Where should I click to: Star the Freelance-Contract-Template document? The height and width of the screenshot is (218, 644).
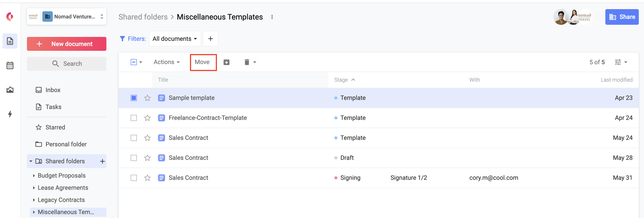tap(147, 118)
